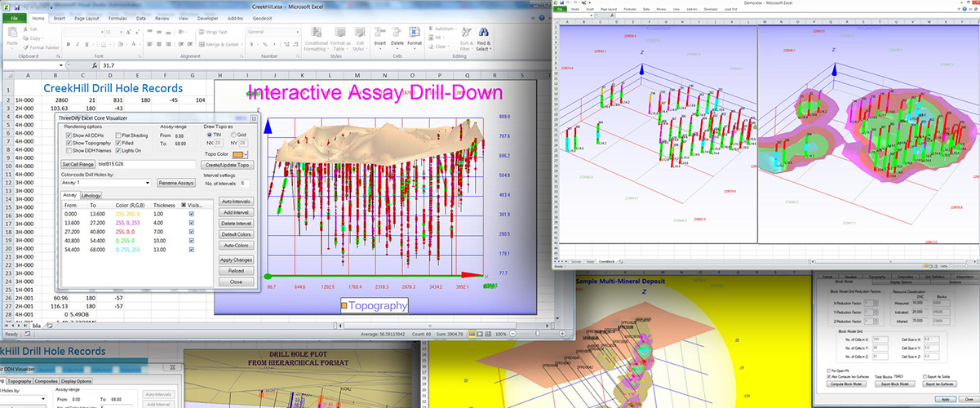
Task: Click the Format cells icon
Action: 415,33
